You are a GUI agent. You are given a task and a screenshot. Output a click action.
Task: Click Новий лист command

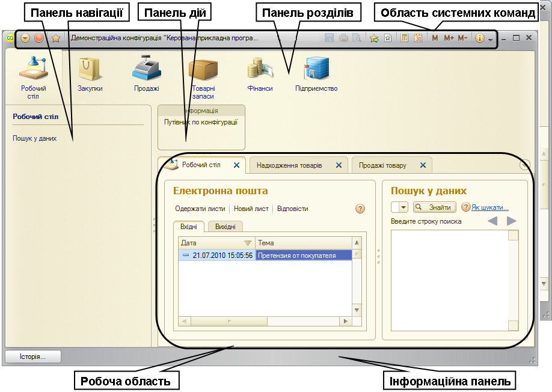pyautogui.click(x=251, y=209)
